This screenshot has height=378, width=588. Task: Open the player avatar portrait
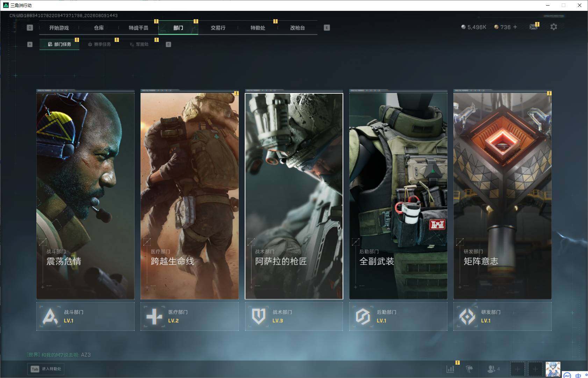553,369
